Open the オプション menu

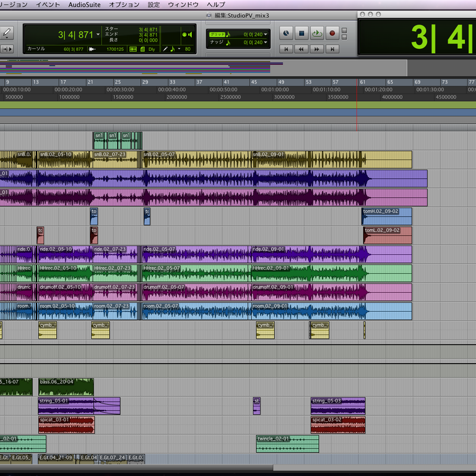click(x=125, y=4)
